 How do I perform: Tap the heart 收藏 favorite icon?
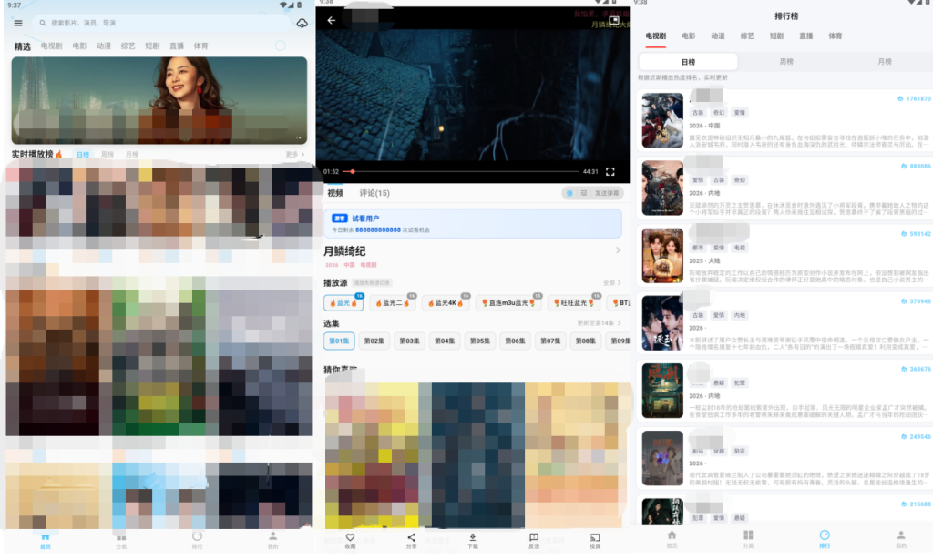350,540
